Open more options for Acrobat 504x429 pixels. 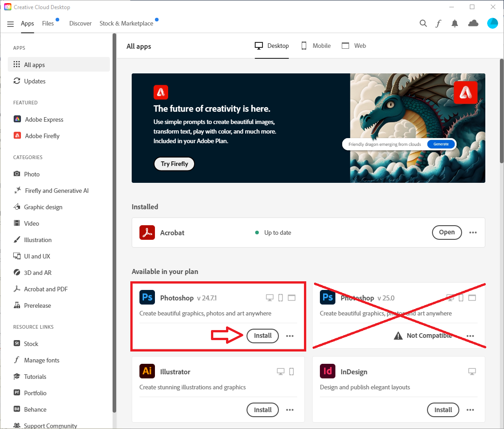473,233
